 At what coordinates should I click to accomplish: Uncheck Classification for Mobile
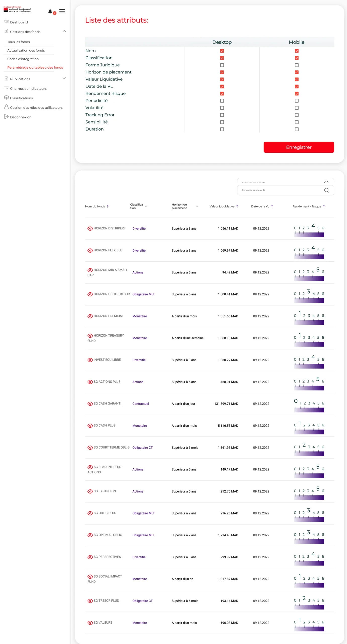tap(297, 58)
